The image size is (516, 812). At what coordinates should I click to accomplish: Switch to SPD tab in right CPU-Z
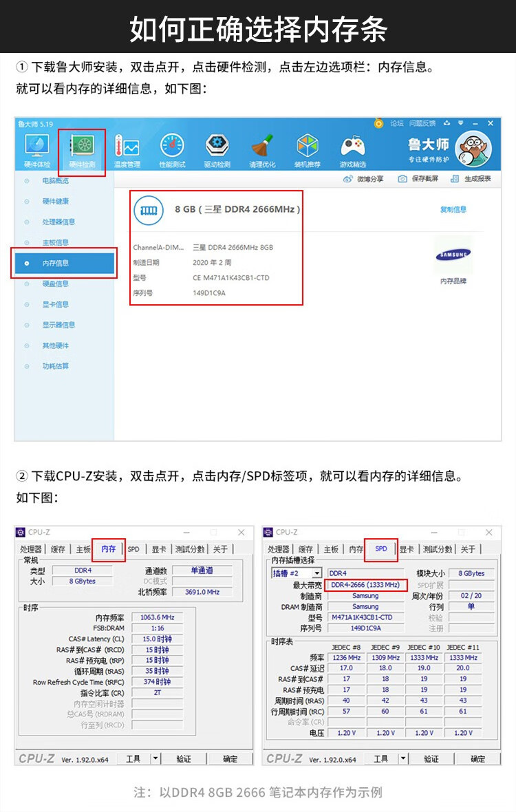pyautogui.click(x=381, y=549)
